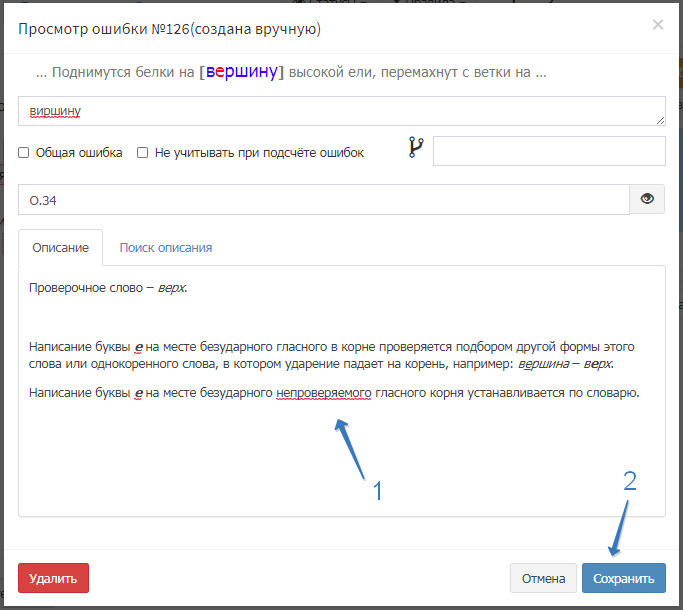Save changes with 'Сохранить' button

point(623,578)
